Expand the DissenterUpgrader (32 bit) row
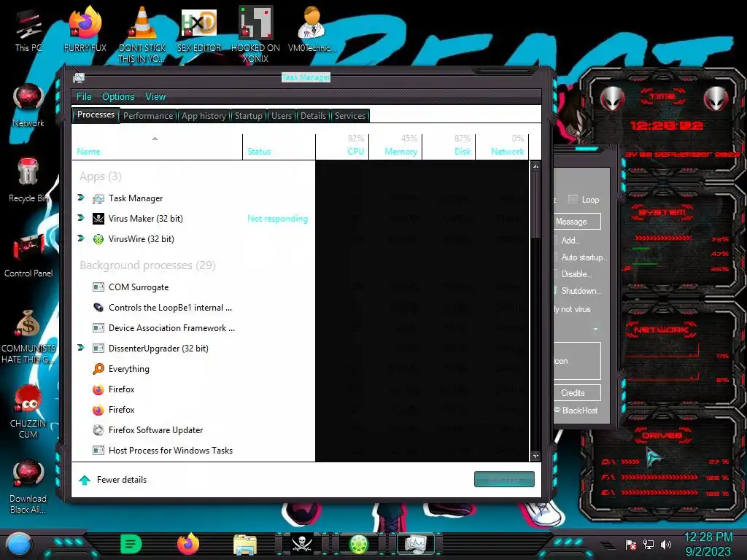The image size is (747, 560). tap(81, 348)
